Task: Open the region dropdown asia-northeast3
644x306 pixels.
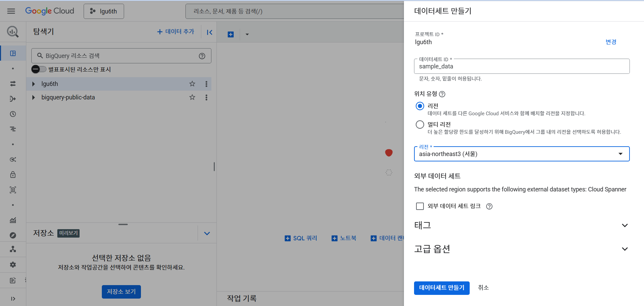Action: (x=522, y=154)
